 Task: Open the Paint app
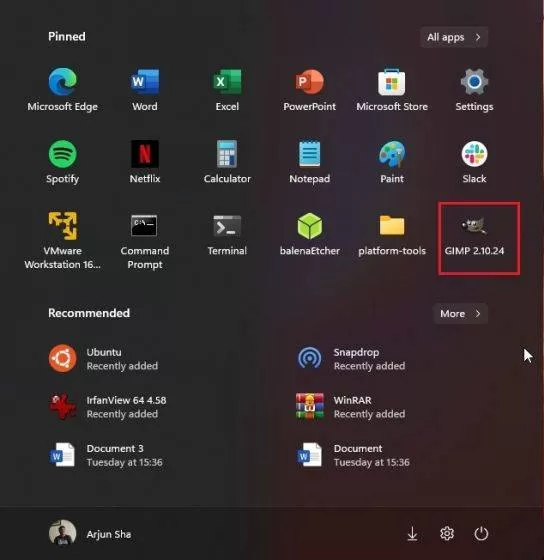(392, 162)
